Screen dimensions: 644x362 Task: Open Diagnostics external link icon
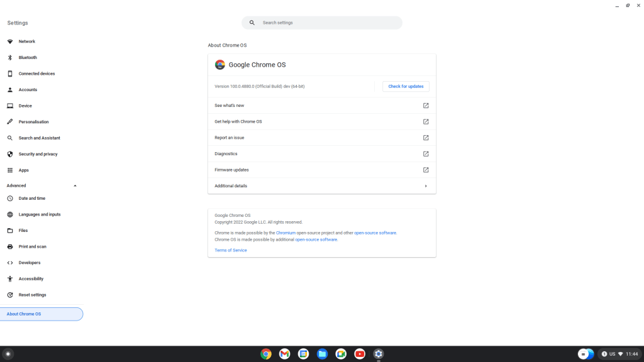click(426, 154)
